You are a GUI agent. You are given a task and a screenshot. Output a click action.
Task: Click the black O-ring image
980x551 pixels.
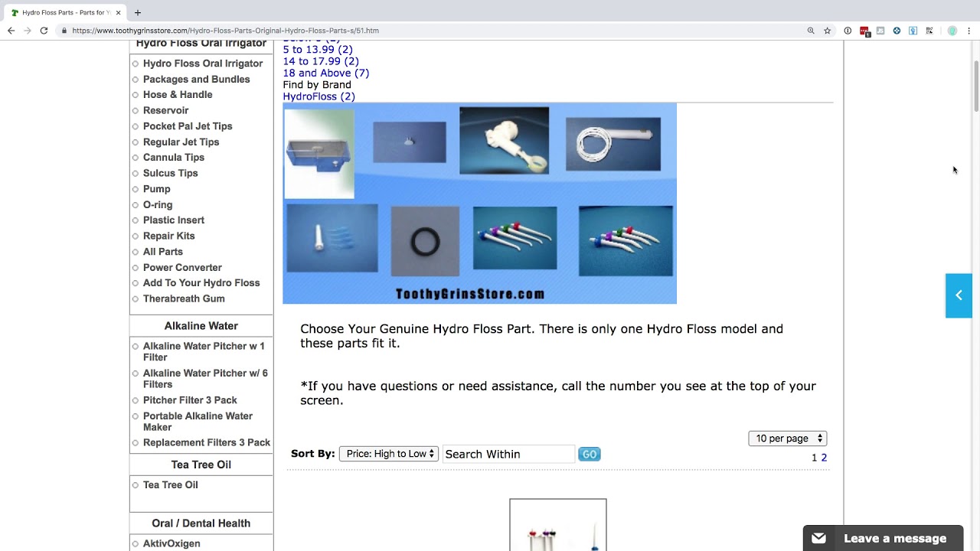click(x=425, y=241)
